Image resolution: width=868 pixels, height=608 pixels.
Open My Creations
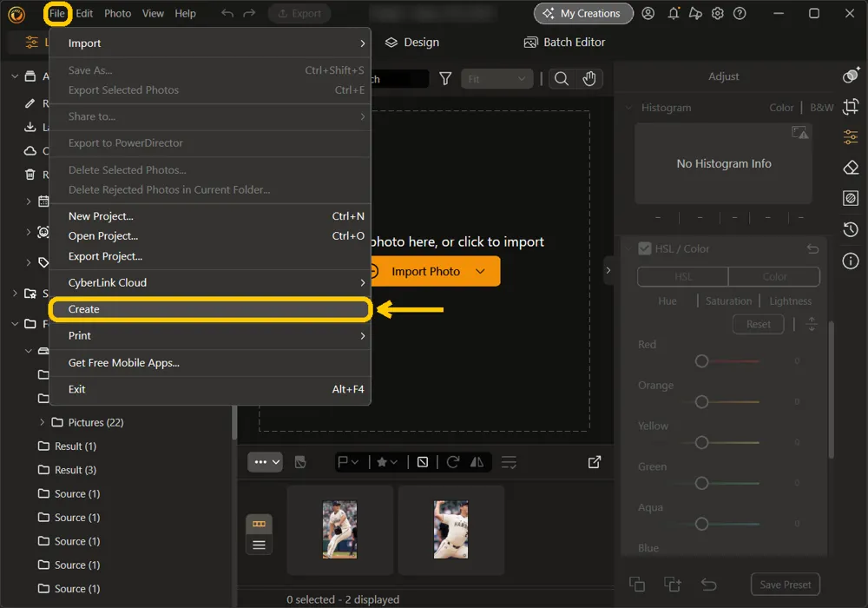583,13
